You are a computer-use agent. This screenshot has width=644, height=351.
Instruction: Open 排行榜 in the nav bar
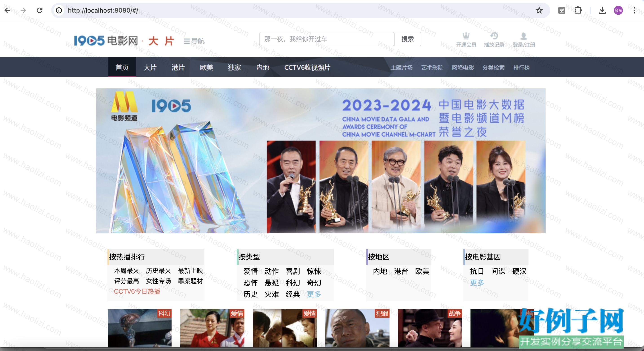click(522, 67)
